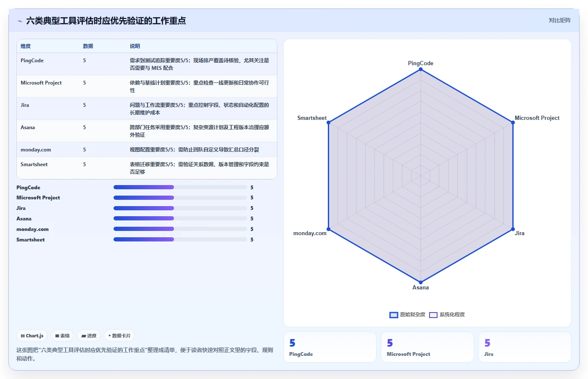
Task: Click the 对比矩阵 label in header
Action: click(559, 20)
